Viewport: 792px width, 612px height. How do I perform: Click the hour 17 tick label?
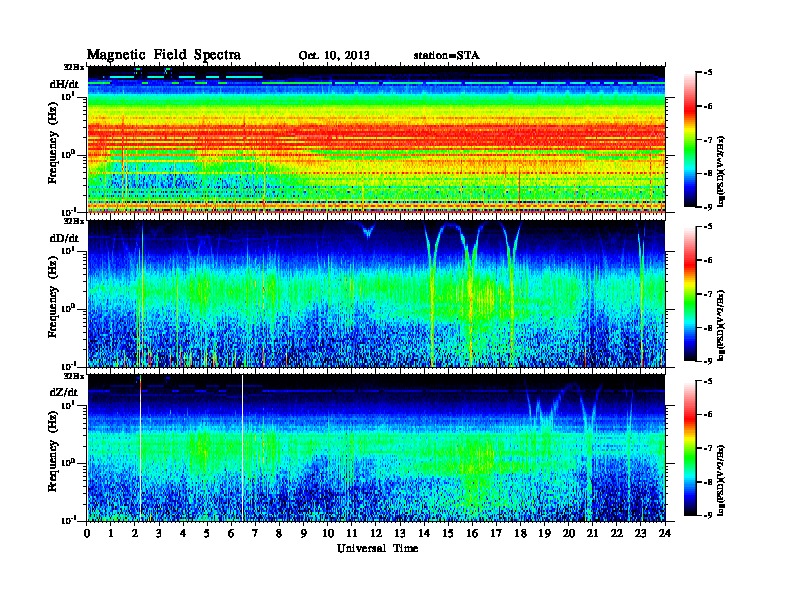(496, 533)
